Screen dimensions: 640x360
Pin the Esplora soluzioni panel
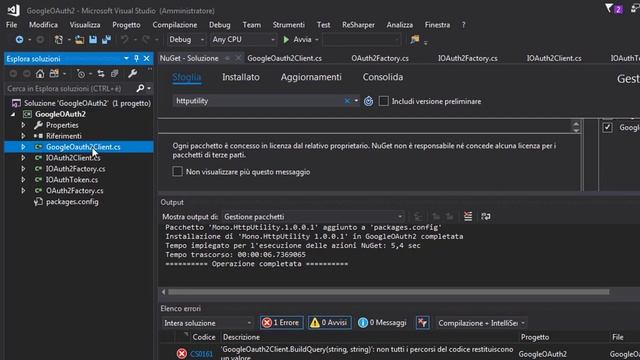[136, 59]
